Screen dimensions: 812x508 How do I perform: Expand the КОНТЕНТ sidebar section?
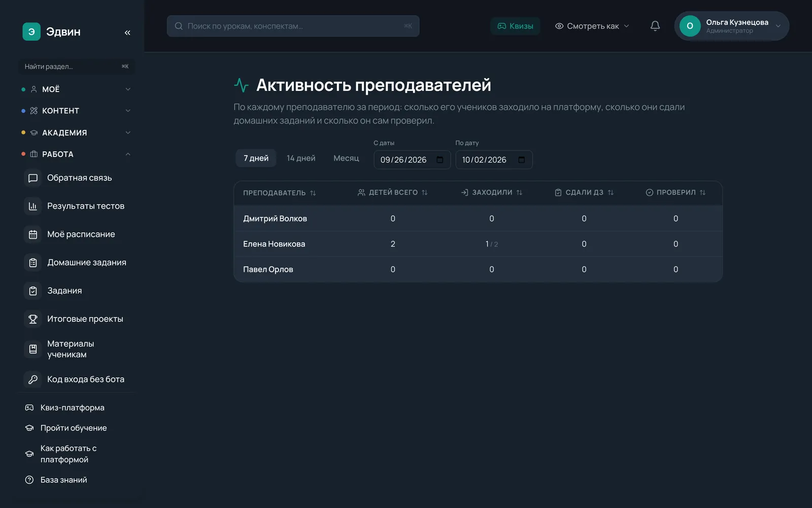click(x=76, y=111)
